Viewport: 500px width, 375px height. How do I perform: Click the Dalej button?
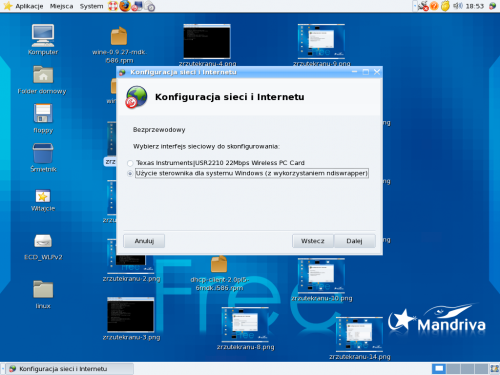(355, 241)
